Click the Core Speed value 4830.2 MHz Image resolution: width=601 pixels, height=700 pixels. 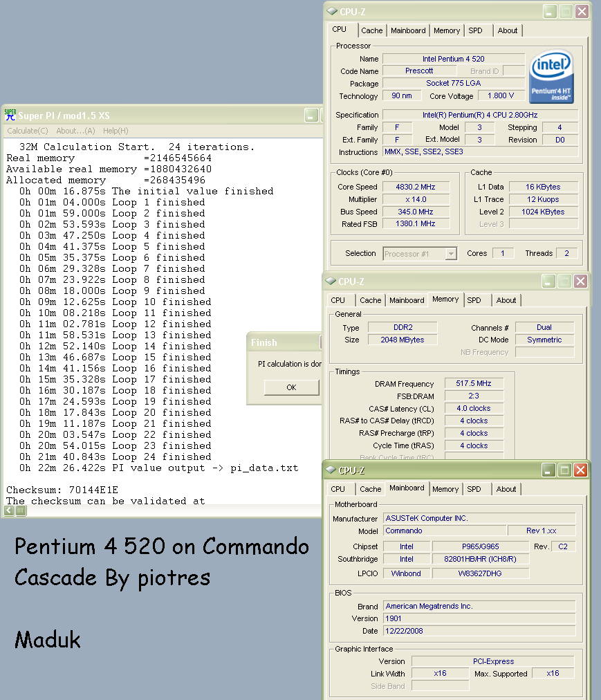click(415, 187)
